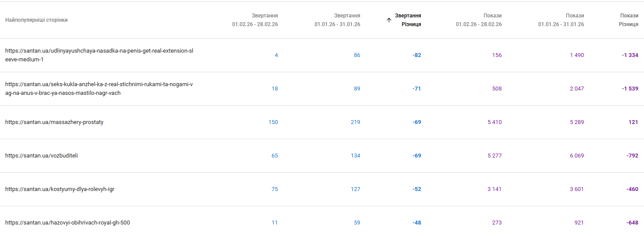Click the sort arrow beside Звертання Різниця
644x238 pixels.
(x=389, y=20)
